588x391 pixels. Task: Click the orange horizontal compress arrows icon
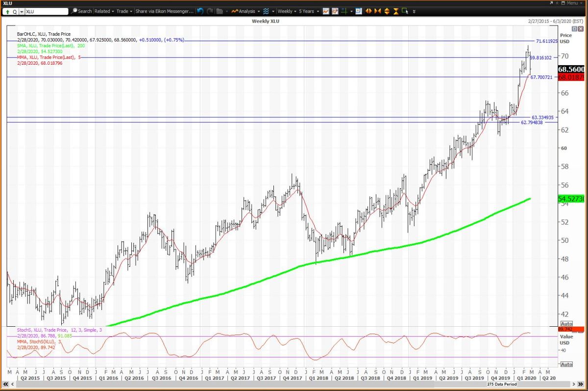tap(378, 11)
